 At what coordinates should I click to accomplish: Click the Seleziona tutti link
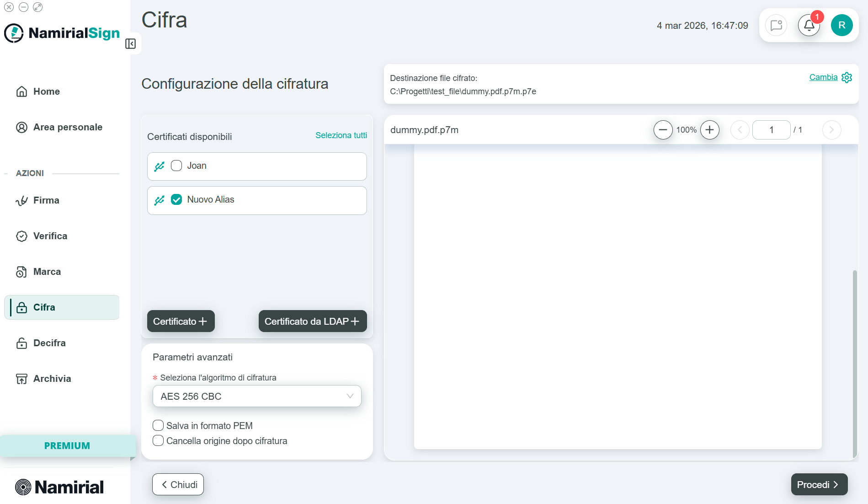(341, 135)
